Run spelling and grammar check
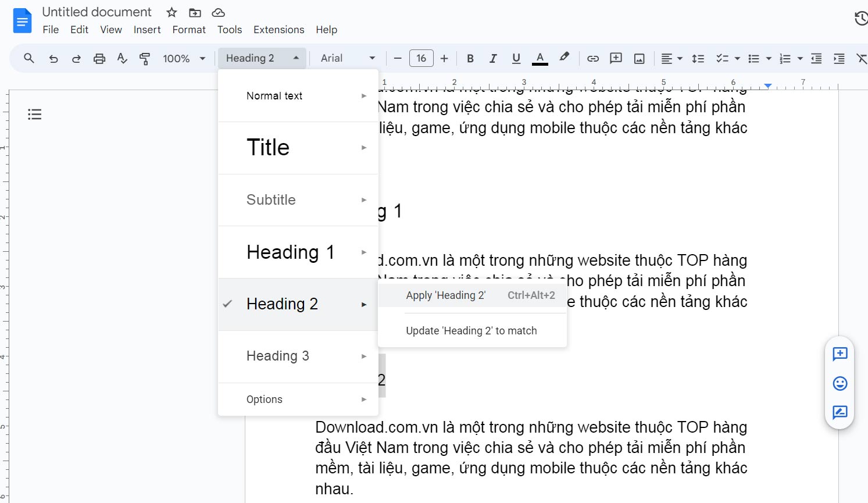The image size is (868, 503). click(x=122, y=58)
